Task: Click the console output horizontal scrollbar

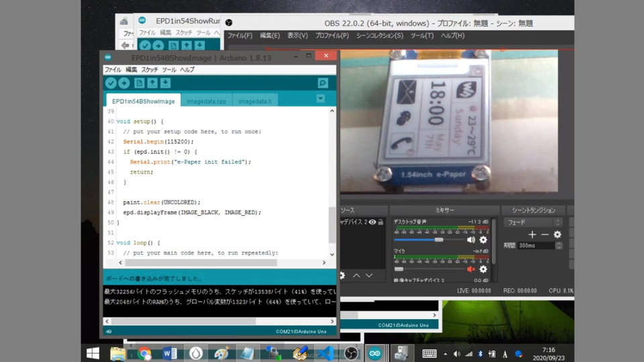Action: point(183,321)
